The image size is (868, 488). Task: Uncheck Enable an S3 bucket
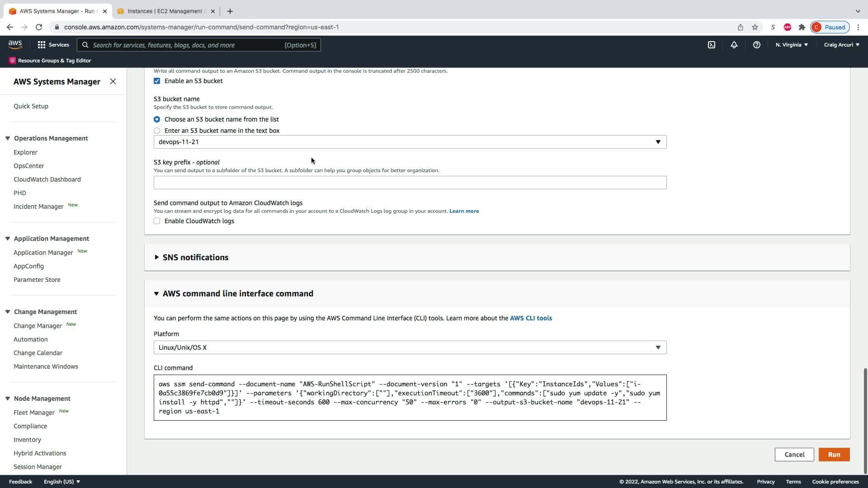click(157, 81)
